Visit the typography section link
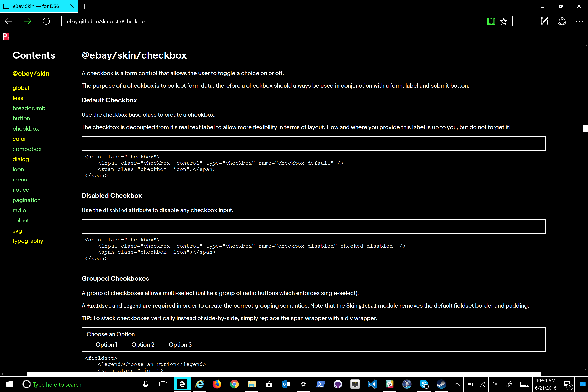This screenshot has width=588, height=392. click(x=28, y=241)
